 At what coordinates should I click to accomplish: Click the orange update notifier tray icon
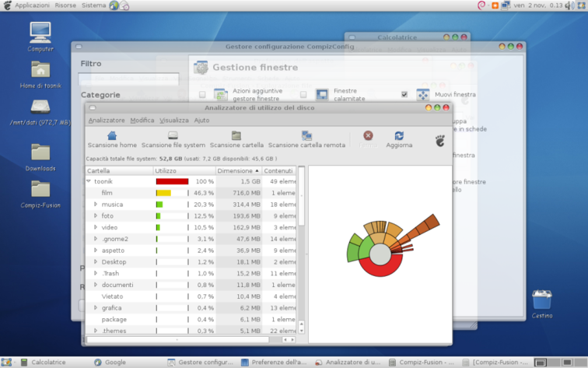495,5
